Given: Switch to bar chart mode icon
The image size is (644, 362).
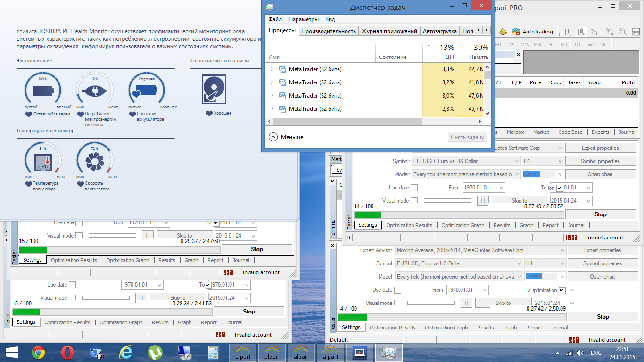Looking at the screenshot, I should pyautogui.click(x=567, y=32).
